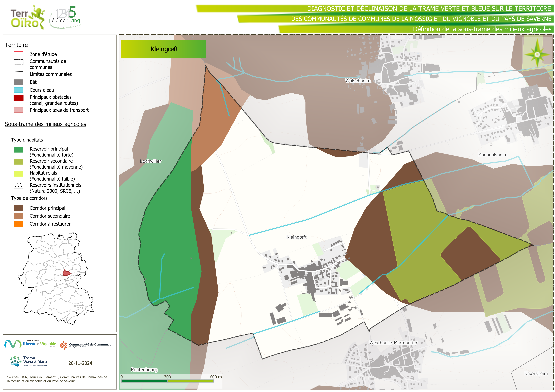Click the Wolschheim map label
Screen dimensions: 555x392
click(x=358, y=81)
